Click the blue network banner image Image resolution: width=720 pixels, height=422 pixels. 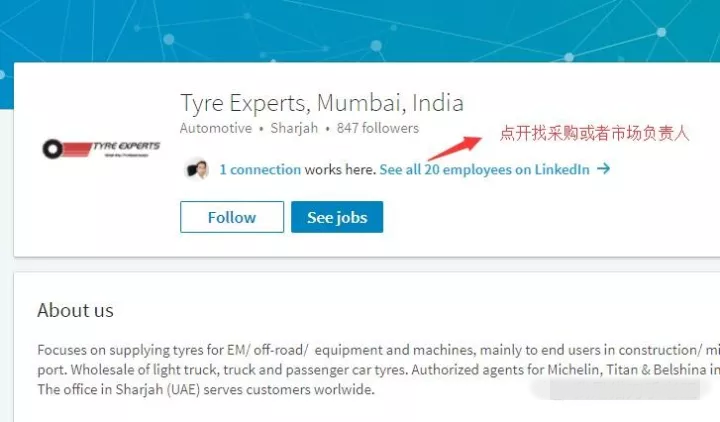tap(360, 30)
